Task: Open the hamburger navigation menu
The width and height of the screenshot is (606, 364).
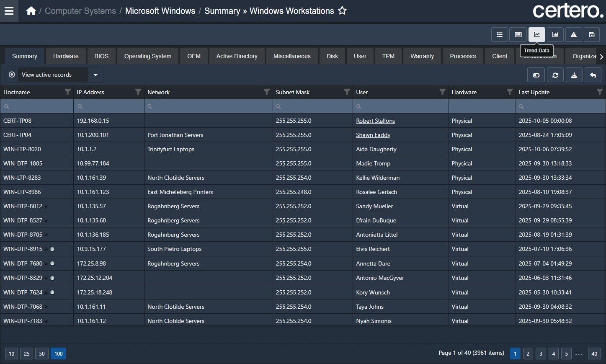Action: tap(9, 11)
